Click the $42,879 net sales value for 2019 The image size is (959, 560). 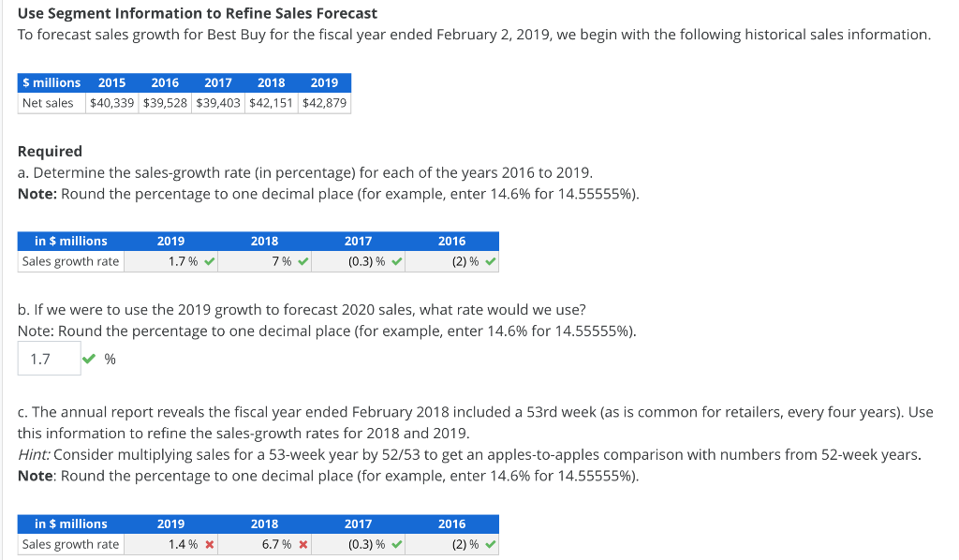[324, 103]
